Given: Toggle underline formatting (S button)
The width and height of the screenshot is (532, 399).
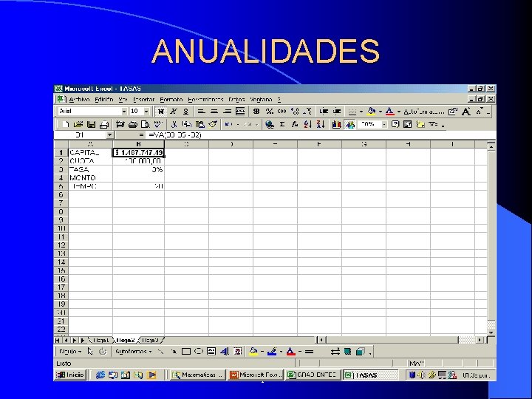Looking at the screenshot, I should coord(186,112).
